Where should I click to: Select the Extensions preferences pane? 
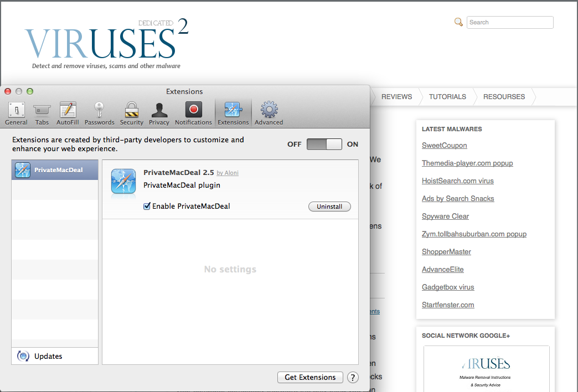tap(233, 114)
